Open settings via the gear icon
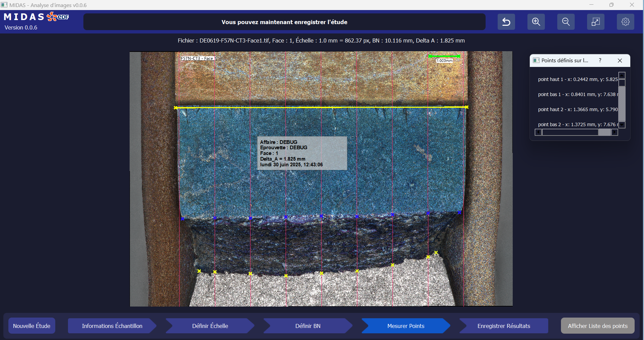 (x=625, y=22)
